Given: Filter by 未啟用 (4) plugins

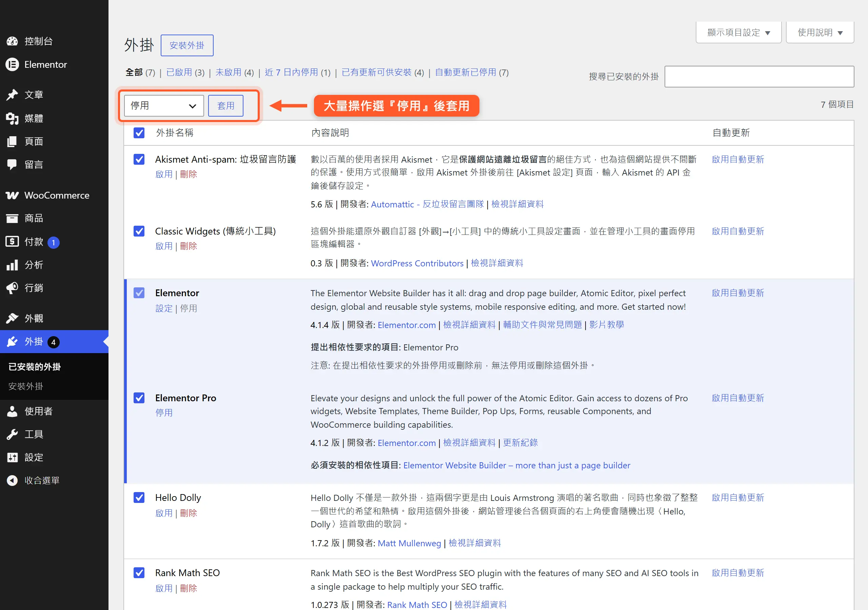Looking at the screenshot, I should (x=234, y=72).
